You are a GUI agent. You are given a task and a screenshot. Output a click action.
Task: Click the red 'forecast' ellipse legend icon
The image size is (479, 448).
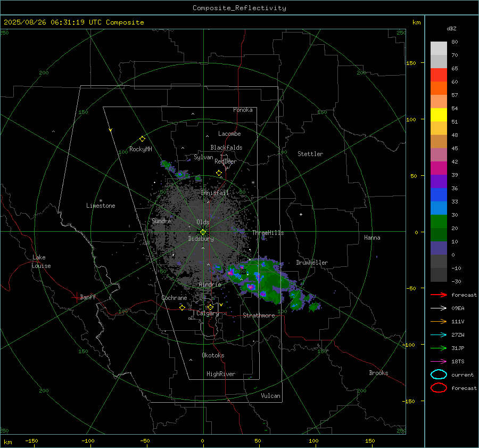pos(439,388)
